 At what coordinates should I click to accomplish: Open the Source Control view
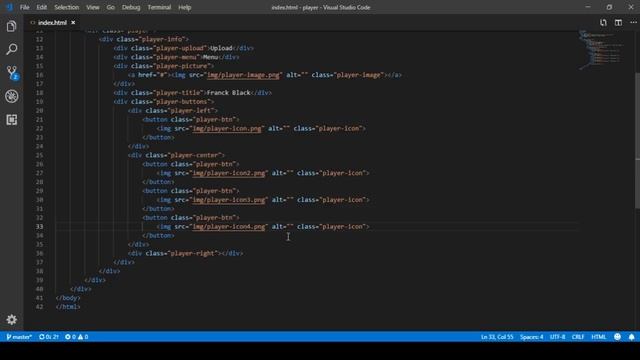tap(12, 73)
